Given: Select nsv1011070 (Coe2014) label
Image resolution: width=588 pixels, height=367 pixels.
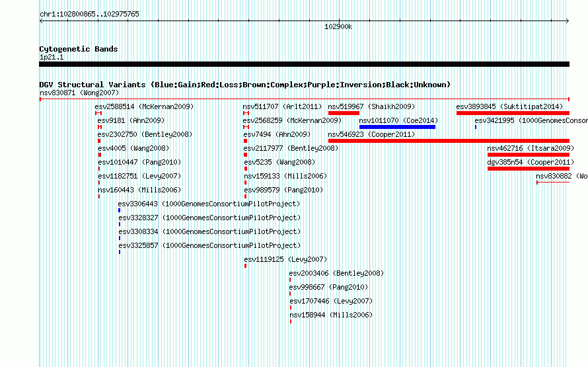Looking at the screenshot, I should click(398, 120).
